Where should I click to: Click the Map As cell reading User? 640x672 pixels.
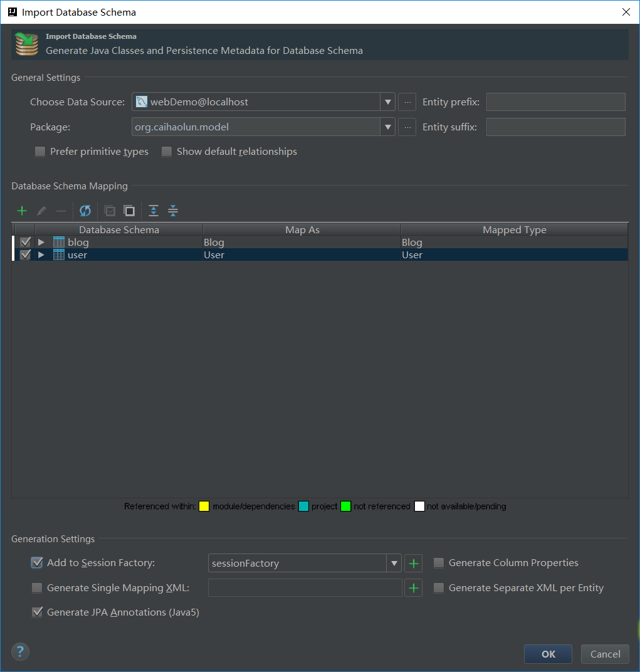point(302,255)
